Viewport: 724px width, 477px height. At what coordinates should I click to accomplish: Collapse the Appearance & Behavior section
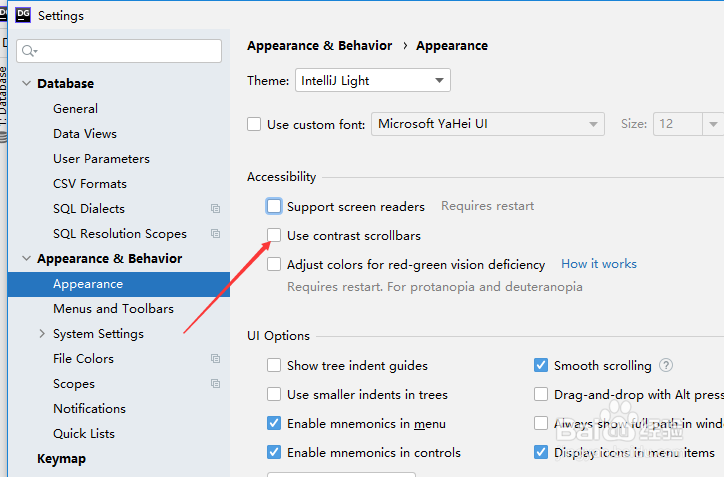click(x=26, y=259)
